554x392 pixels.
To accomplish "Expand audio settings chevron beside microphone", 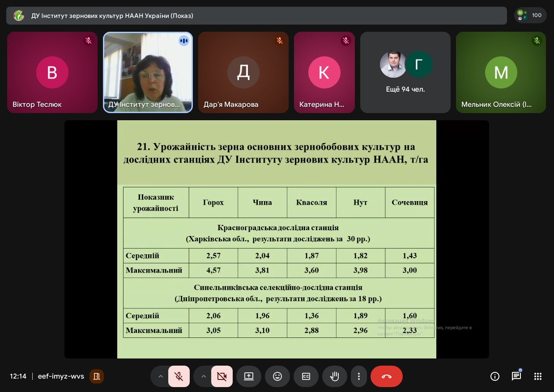I will click(x=160, y=376).
